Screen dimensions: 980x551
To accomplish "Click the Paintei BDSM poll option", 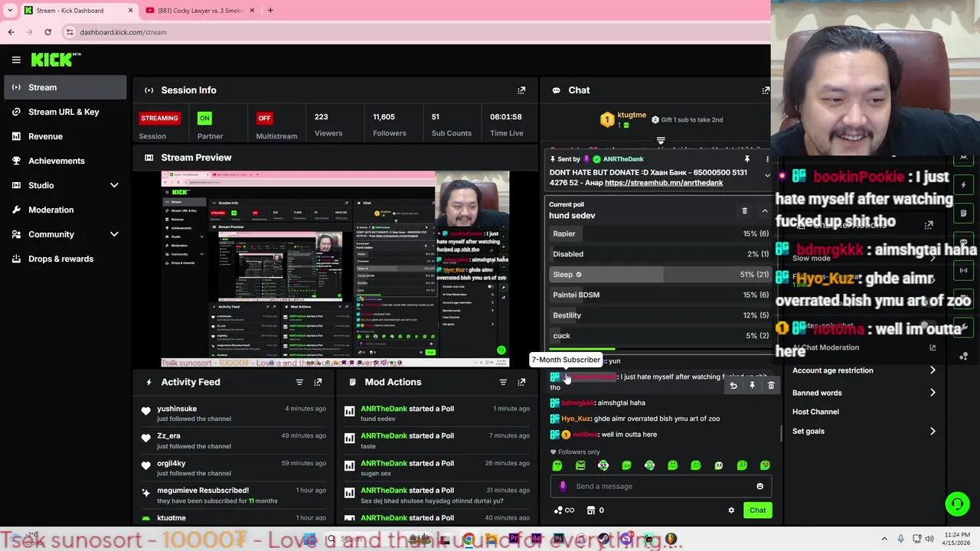I will click(x=661, y=295).
